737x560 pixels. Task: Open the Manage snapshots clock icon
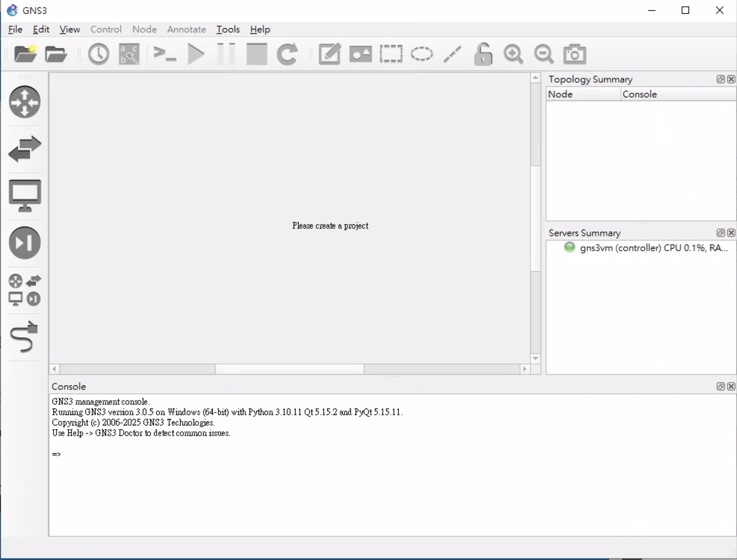coord(98,54)
